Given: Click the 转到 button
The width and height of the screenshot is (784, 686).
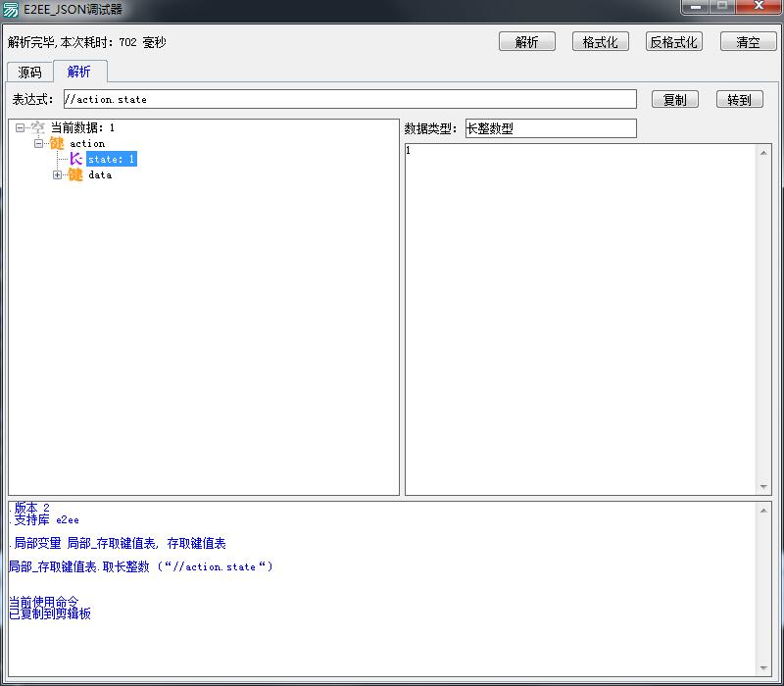Looking at the screenshot, I should 740,100.
